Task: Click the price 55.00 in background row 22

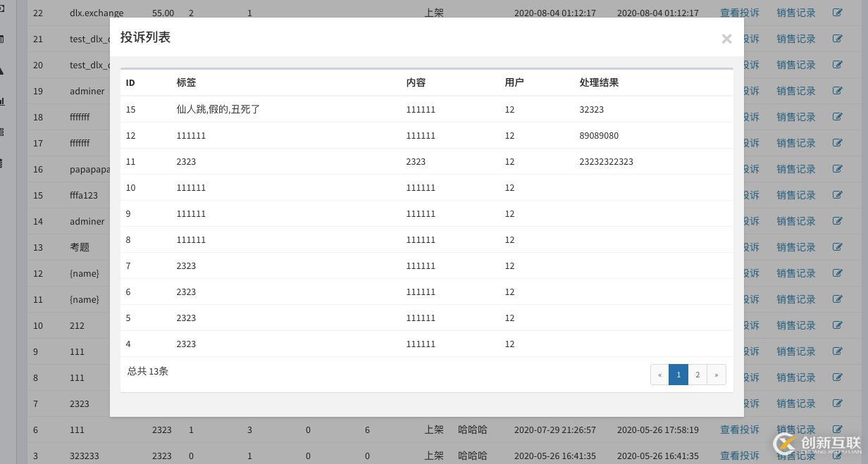Action: (163, 13)
